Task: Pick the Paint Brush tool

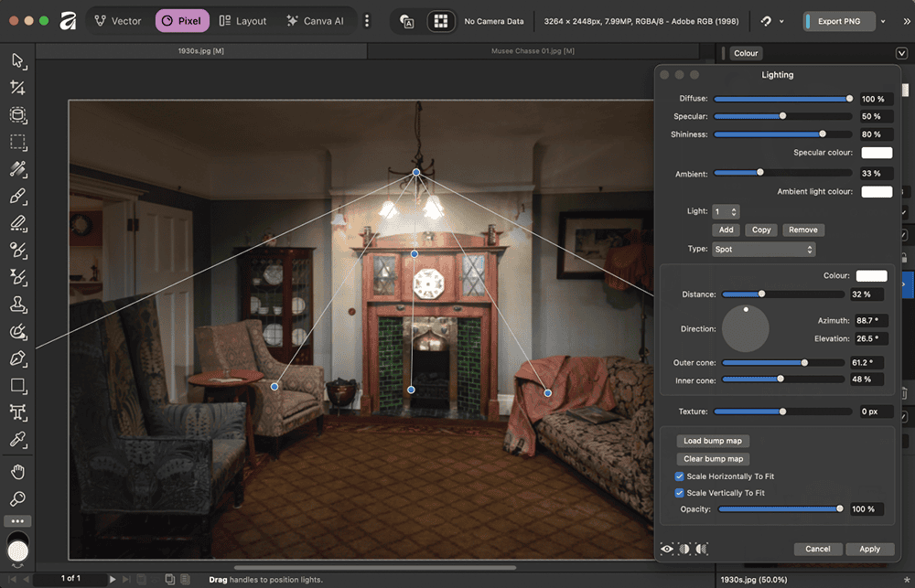Action: tap(17, 196)
